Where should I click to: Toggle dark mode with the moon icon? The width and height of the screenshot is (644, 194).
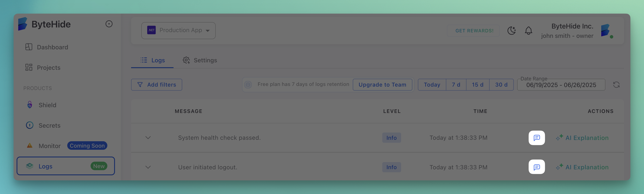coord(511,31)
